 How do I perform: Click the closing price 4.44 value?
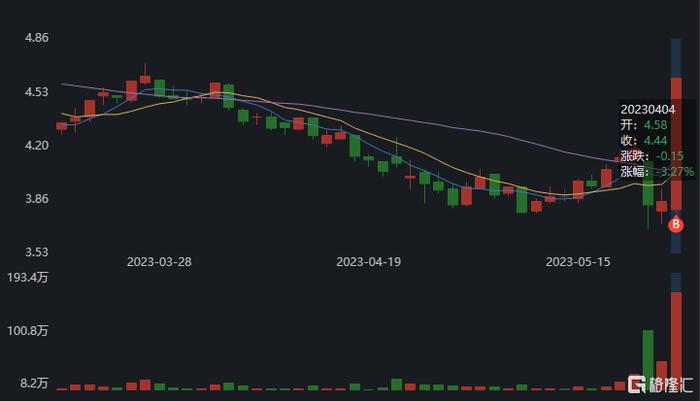coord(655,141)
